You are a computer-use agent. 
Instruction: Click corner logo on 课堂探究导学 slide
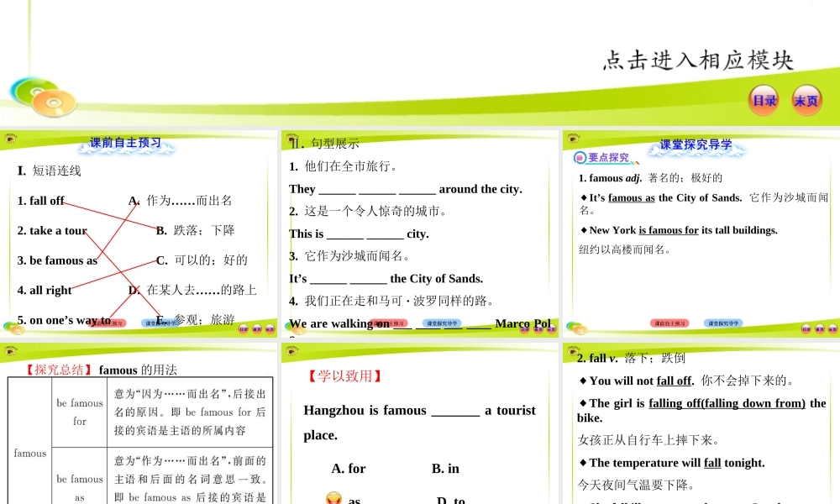pos(573,139)
